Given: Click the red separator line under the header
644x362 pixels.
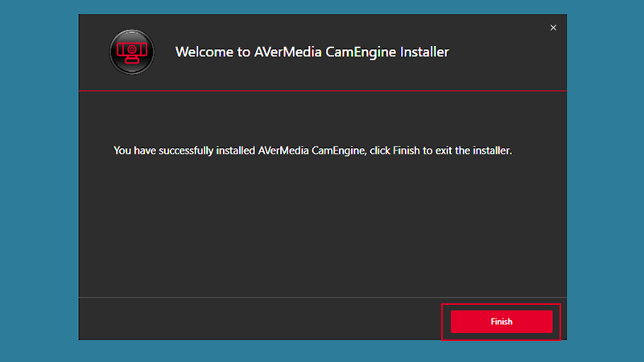Looking at the screenshot, I should (323, 90).
